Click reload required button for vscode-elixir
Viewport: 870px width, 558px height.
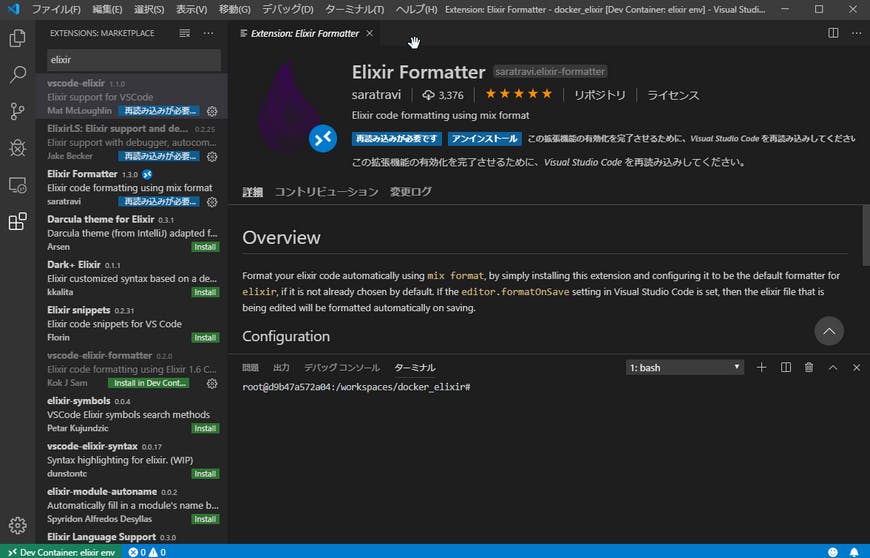(160, 111)
